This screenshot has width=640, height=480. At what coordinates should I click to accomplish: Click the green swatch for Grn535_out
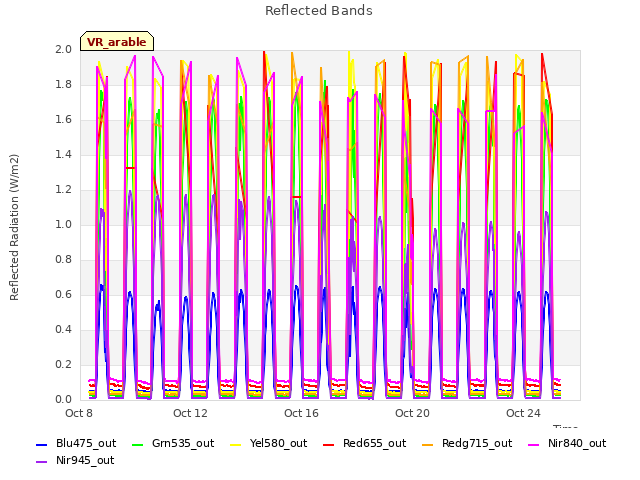pyautogui.click(x=138, y=444)
